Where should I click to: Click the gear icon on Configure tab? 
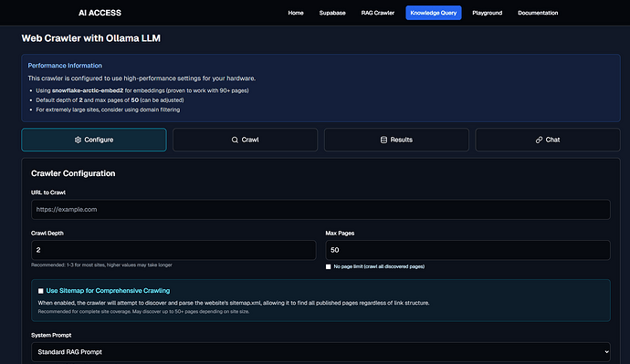[x=78, y=140]
